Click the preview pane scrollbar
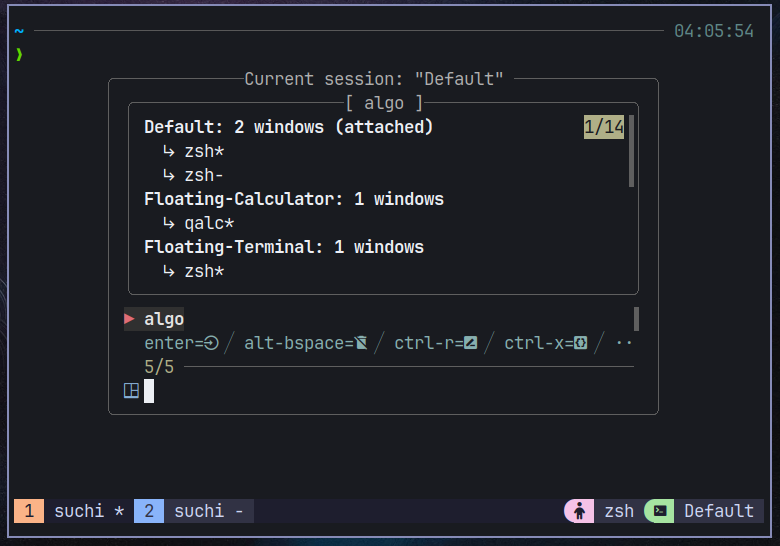 click(x=631, y=151)
